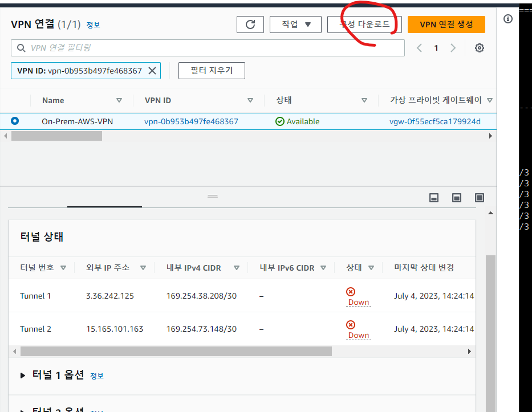Sort by 내부 IPv6 CIDR column

coord(323,268)
